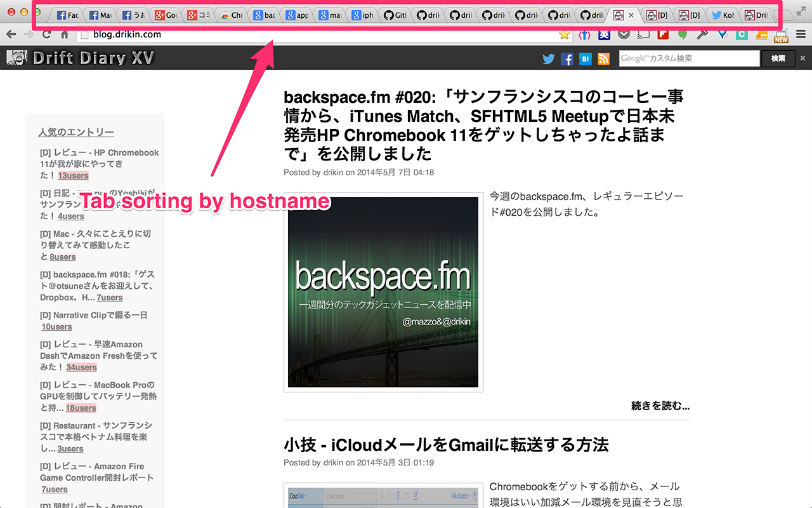Click the 8users bookmark count
Viewport: 812px width, 508px height.
(63, 257)
